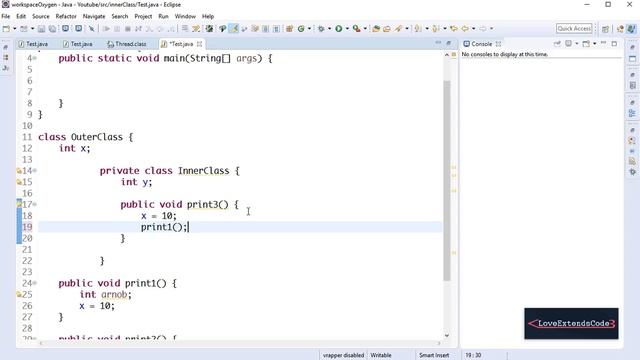Open the Navigate menu

point(94,16)
